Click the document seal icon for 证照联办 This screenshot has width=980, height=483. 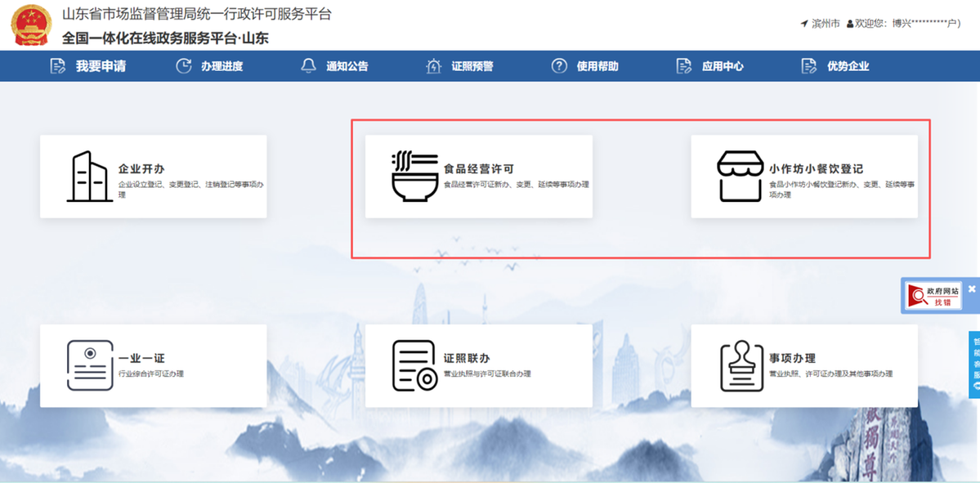pos(415,365)
